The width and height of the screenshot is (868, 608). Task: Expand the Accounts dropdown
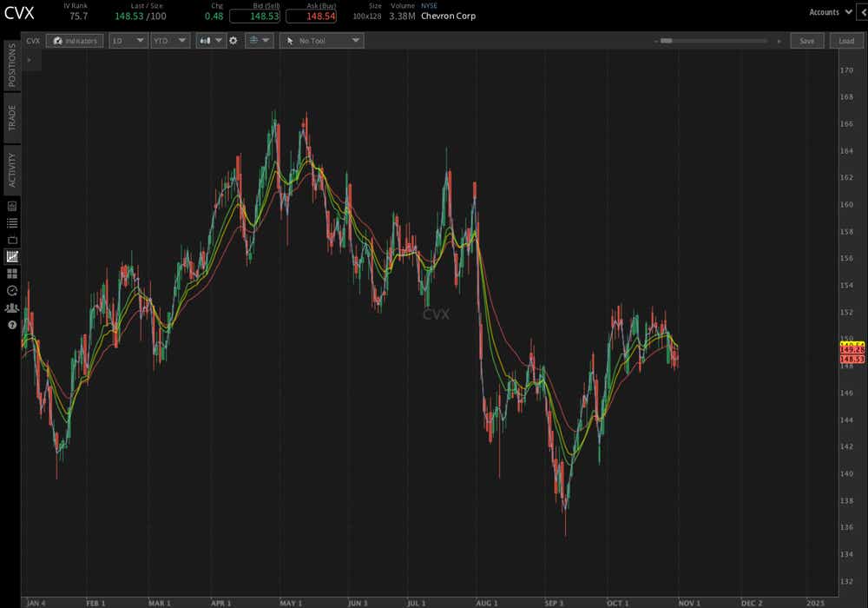[830, 12]
